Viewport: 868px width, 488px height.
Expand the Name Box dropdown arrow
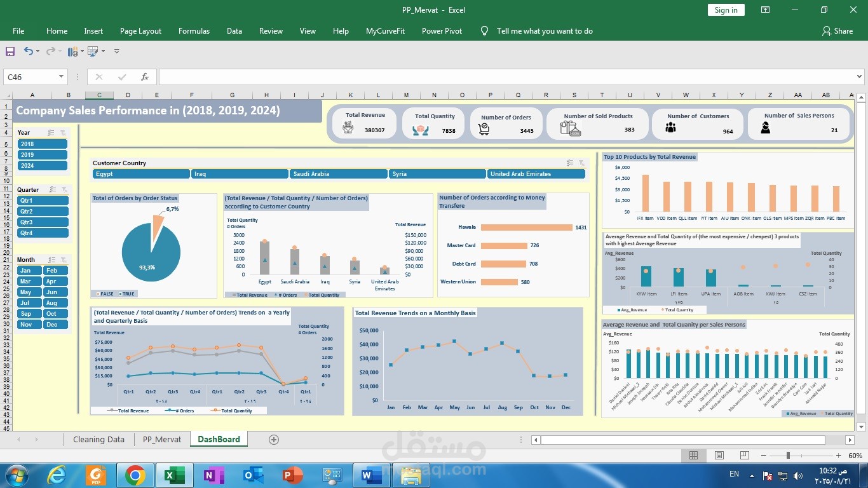pyautogui.click(x=61, y=77)
